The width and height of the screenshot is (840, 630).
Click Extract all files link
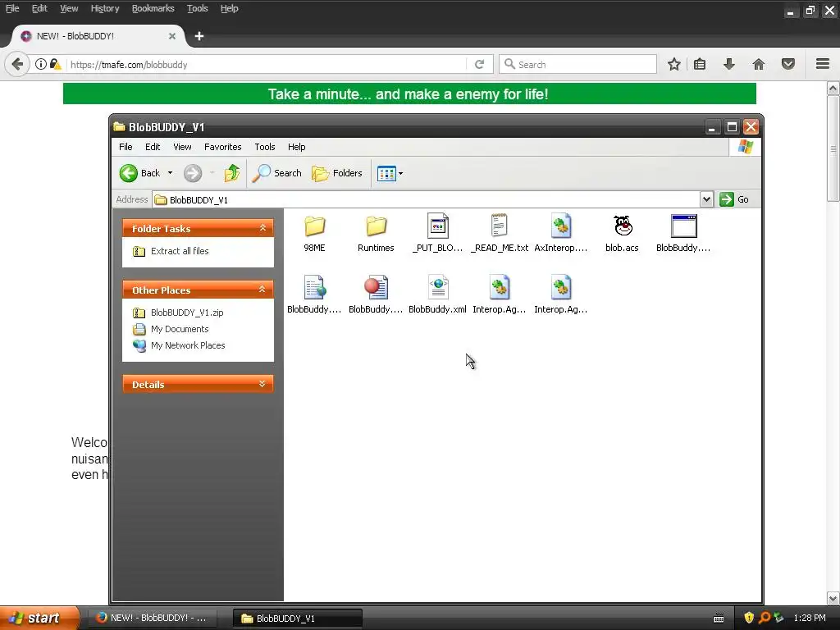click(x=180, y=251)
